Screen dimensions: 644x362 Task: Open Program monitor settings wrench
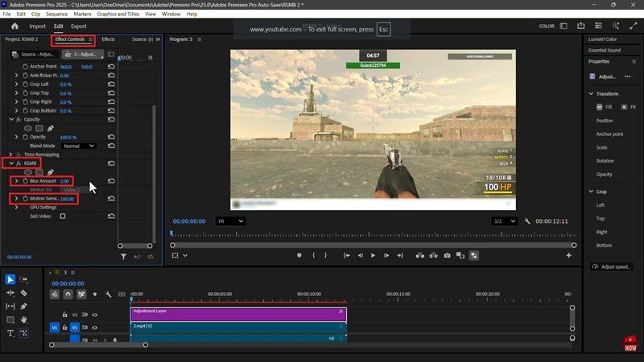527,221
